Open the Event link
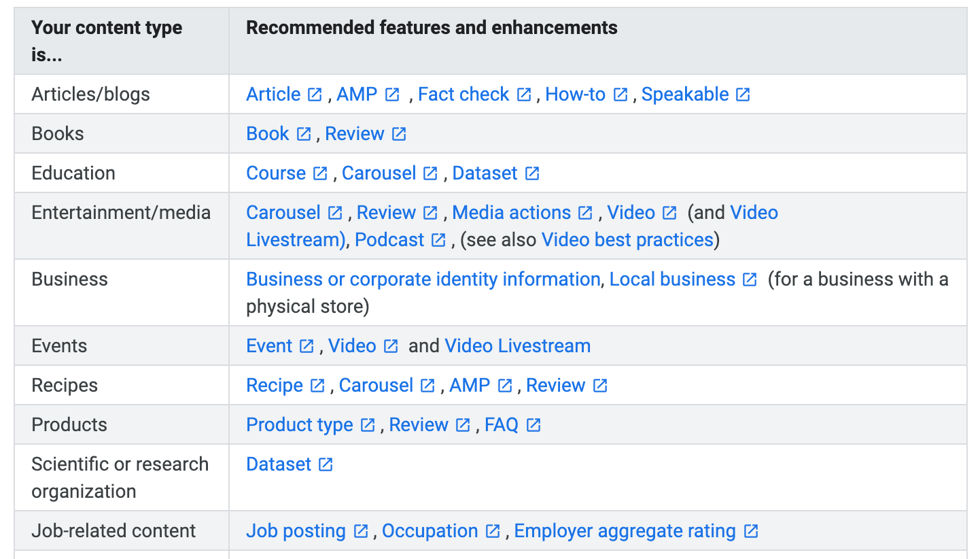The width and height of the screenshot is (980, 559). point(269,346)
